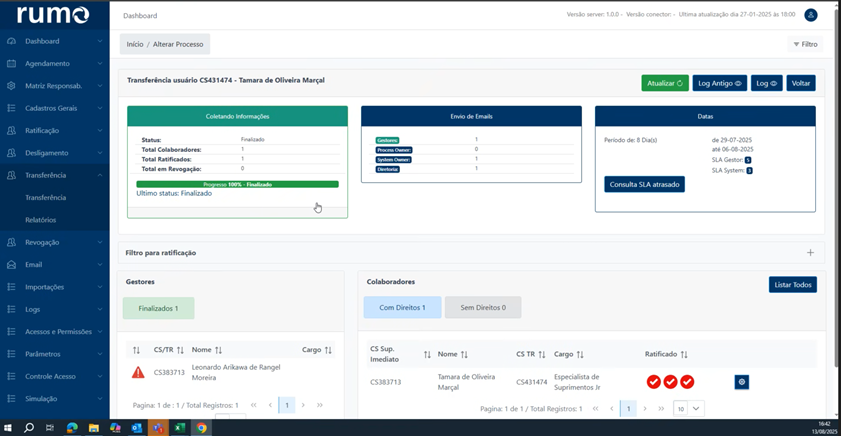Click the Email envelope sidebar icon
The image size is (841, 436).
point(11,265)
